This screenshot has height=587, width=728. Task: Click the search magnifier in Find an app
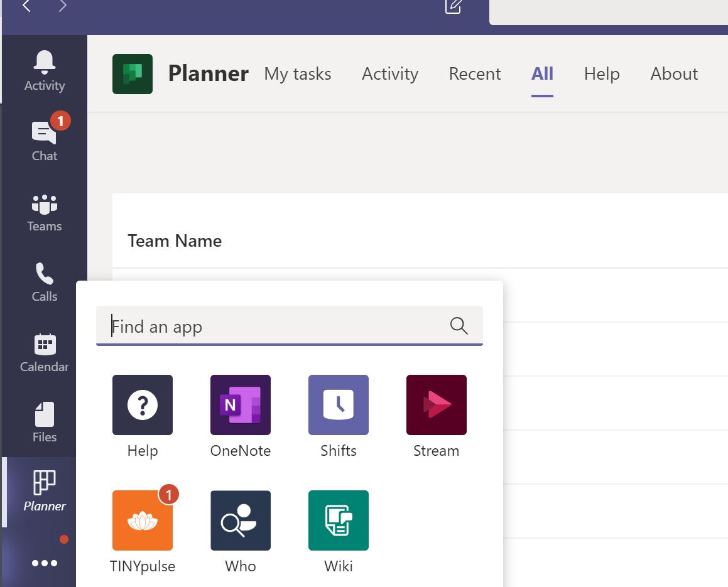coord(459,325)
